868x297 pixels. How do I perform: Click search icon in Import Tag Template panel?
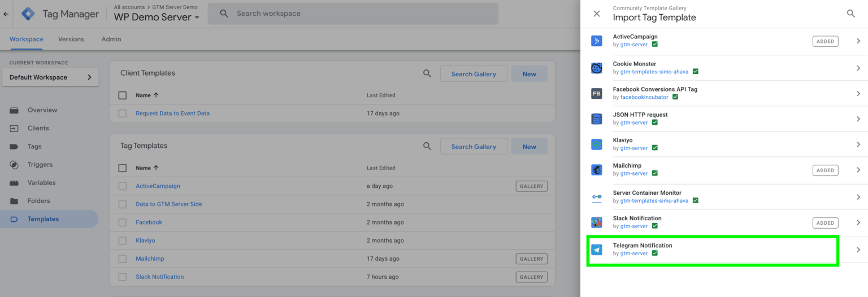click(x=851, y=14)
